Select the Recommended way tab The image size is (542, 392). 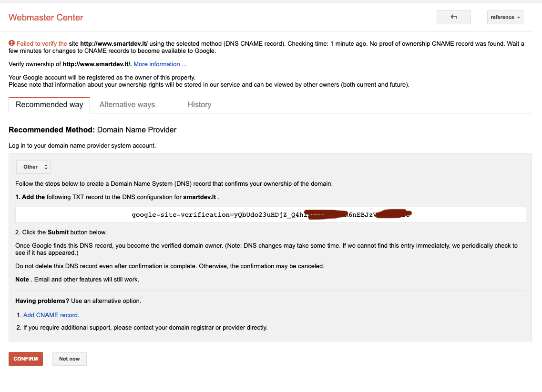click(x=49, y=105)
